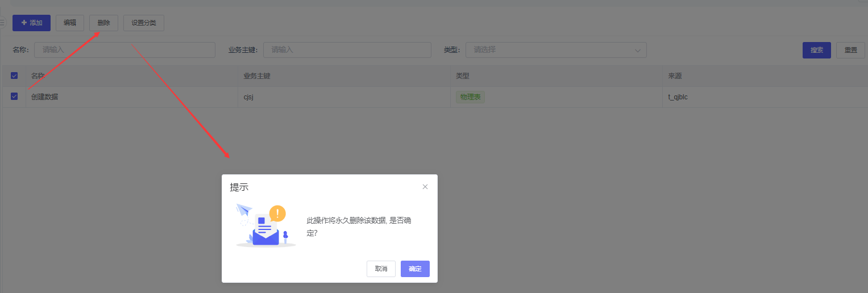Toggle the select-all checkbox in table header
868x293 pixels.
point(14,76)
